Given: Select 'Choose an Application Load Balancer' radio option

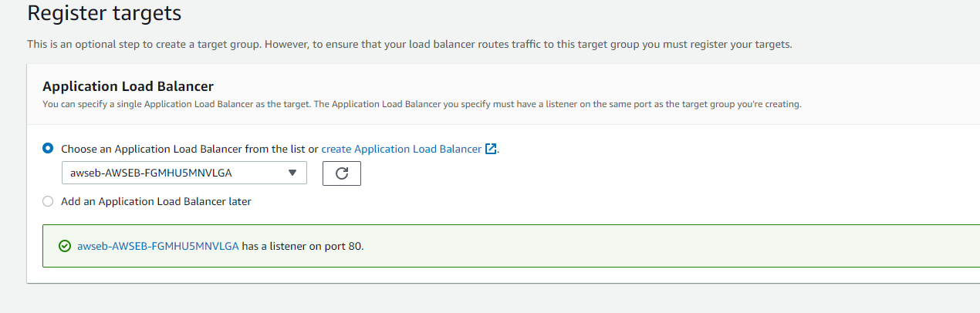Looking at the screenshot, I should tap(48, 148).
